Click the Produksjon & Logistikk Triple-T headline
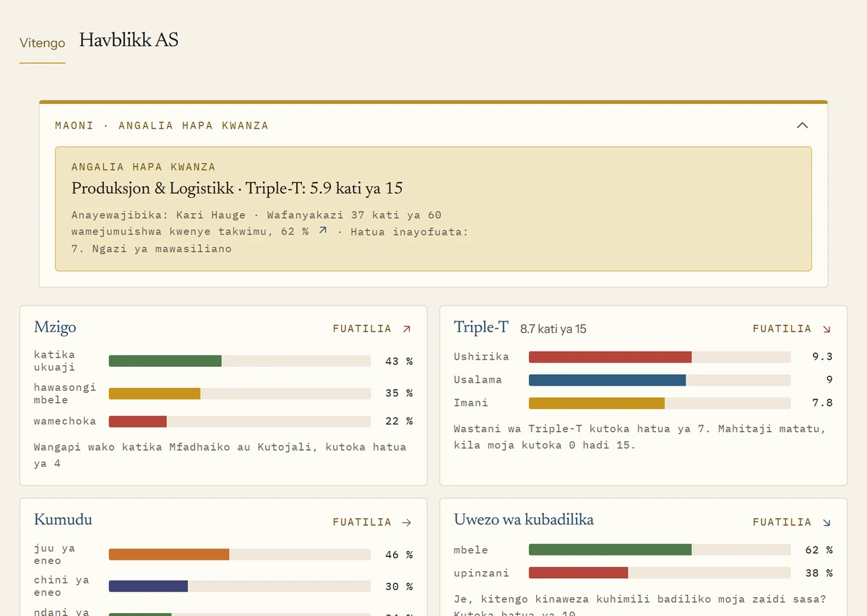 237,188
